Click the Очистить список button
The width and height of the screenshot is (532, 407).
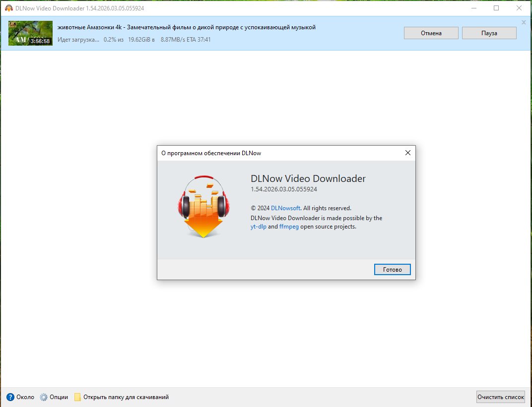click(500, 397)
